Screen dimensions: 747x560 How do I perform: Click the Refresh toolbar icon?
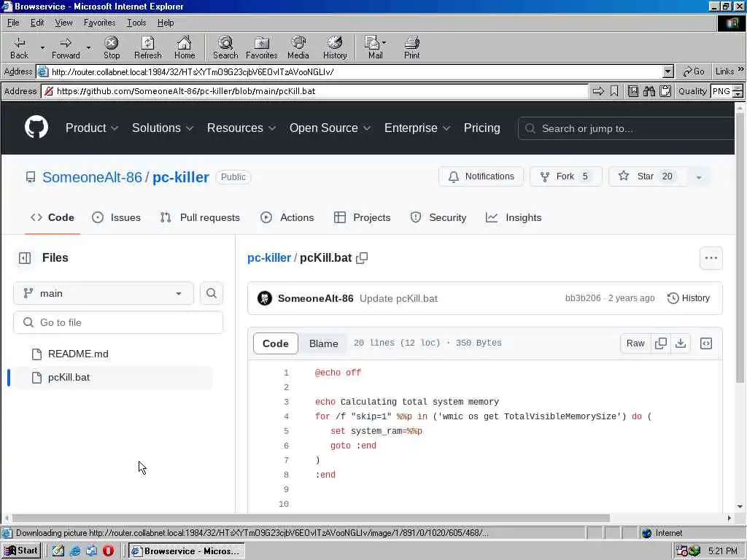[147, 47]
